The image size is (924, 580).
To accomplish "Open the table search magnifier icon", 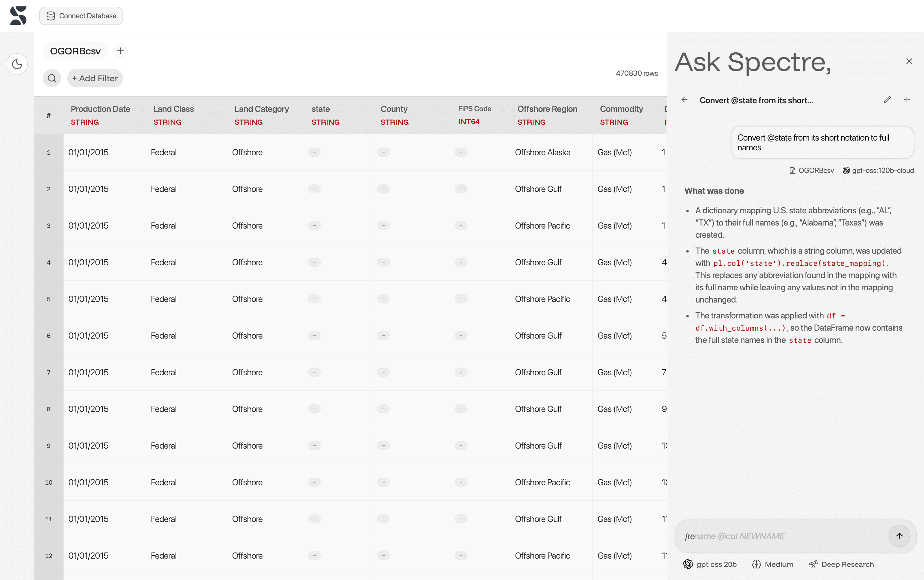I will (52, 78).
